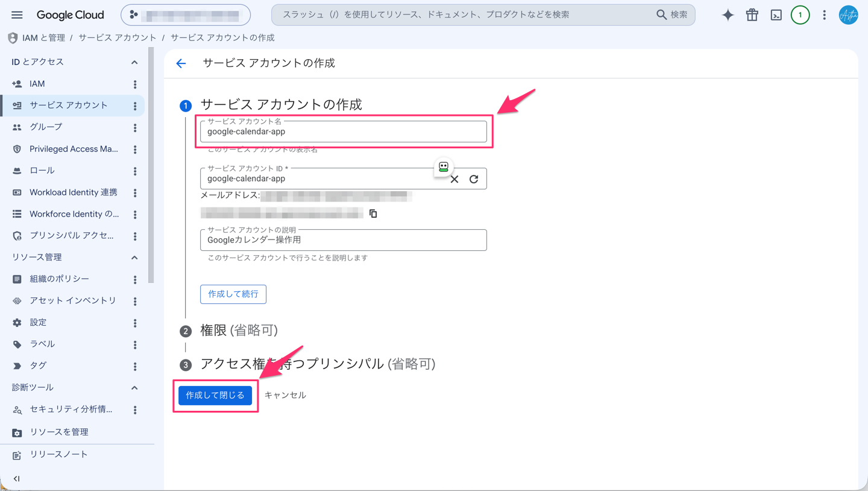Viewport: 868px width, 491px height.
Task: Open more options for グループ
Action: [x=135, y=128]
